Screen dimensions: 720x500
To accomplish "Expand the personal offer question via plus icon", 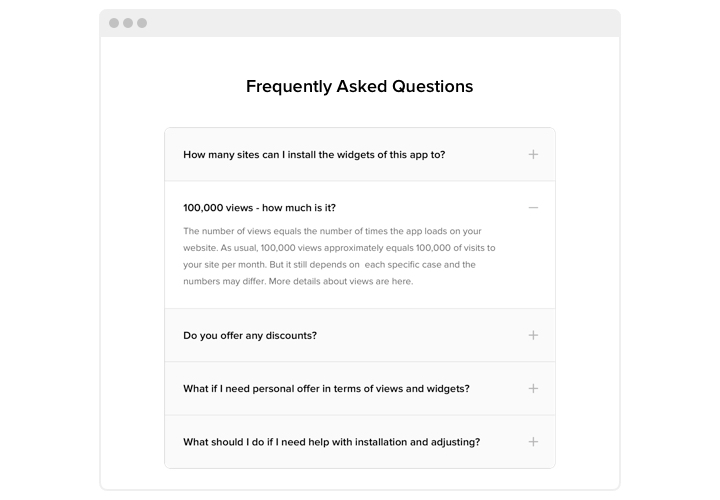I will (533, 388).
